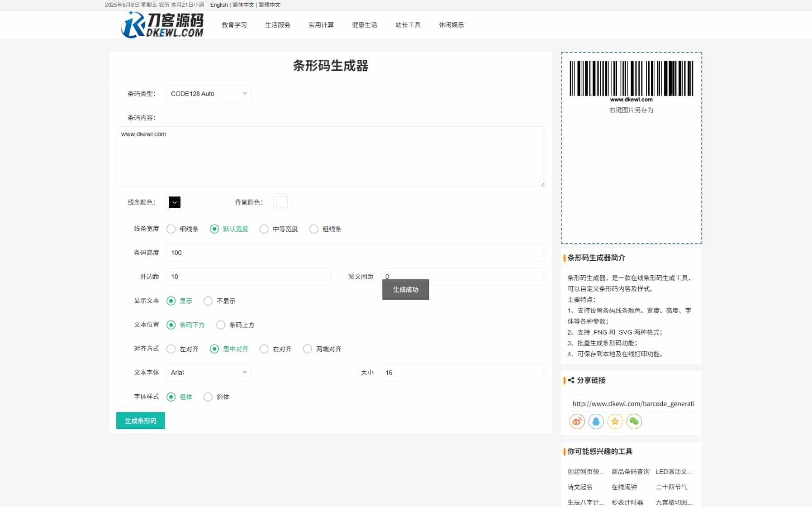This screenshot has height=507, width=812.
Task: Choose 不显示 to hide barcode text
Action: 208,301
